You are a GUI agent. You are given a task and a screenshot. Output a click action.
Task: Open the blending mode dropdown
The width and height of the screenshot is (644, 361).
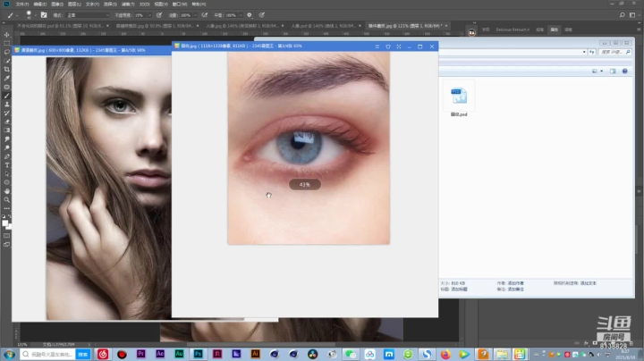tap(88, 15)
